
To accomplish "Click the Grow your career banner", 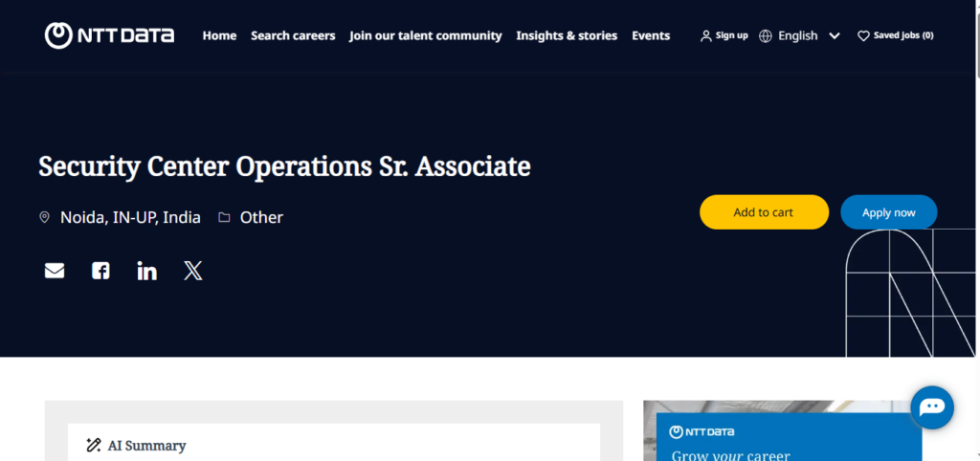I will click(789, 437).
